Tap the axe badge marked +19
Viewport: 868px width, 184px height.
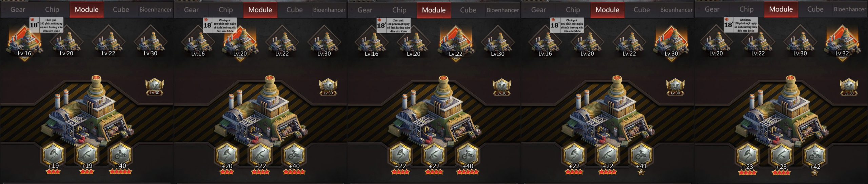53,155
